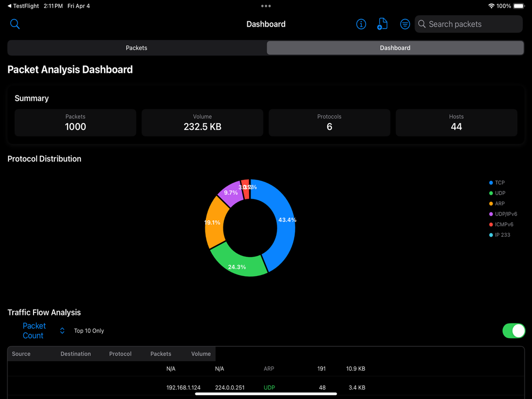This screenshot has height=399, width=532.
Task: Tap the Volume 232.5 KB summary card
Action: [x=202, y=122]
